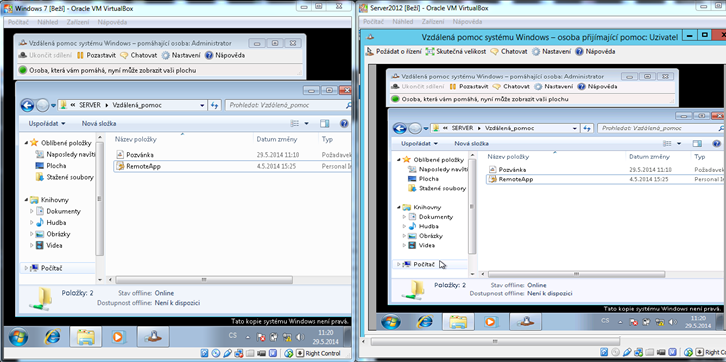Expand Dokumenty node in Windows 7 navigation pane
Image resolution: width=726 pixels, height=362 pixels.
tap(31, 211)
